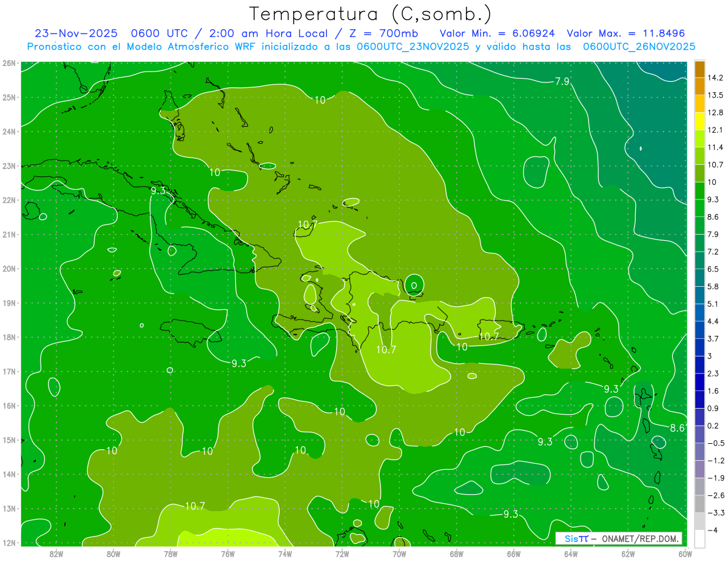
Task: Click the 62W longitude axis label
Action: (628, 554)
